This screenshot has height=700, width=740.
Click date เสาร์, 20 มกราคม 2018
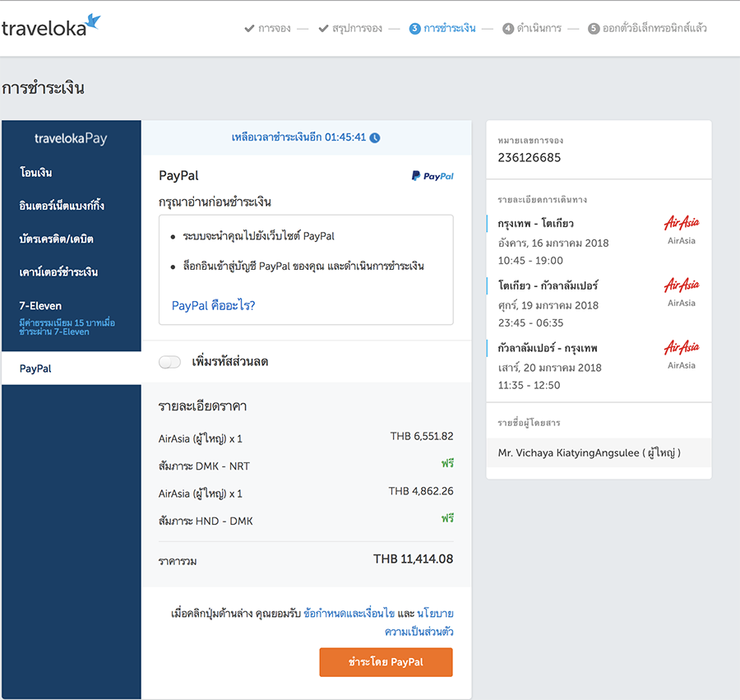click(550, 367)
